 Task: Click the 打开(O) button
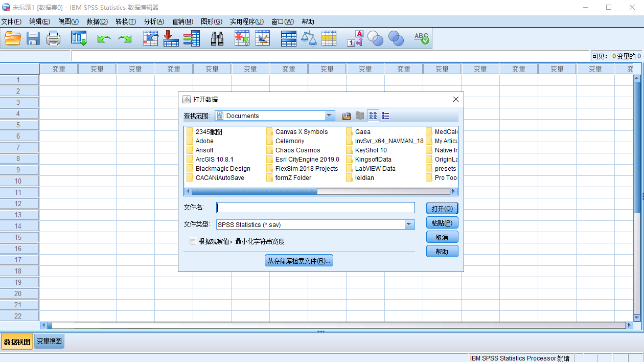point(442,209)
